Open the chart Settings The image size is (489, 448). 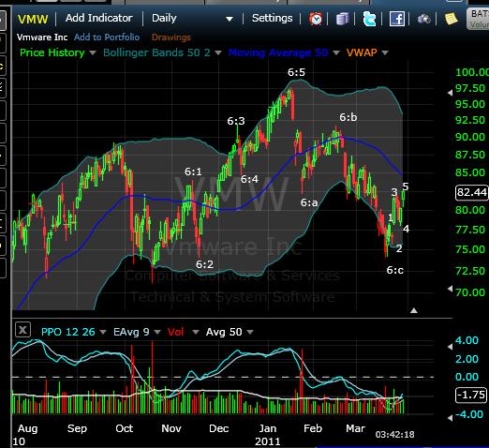click(x=272, y=18)
